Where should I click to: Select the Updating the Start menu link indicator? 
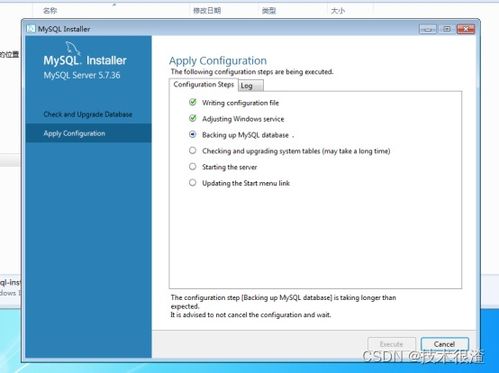tap(193, 182)
